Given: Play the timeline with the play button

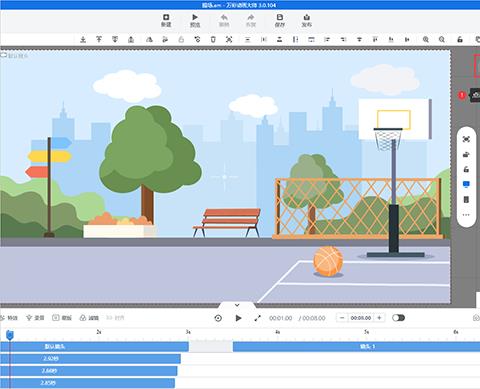Looking at the screenshot, I should (238, 318).
